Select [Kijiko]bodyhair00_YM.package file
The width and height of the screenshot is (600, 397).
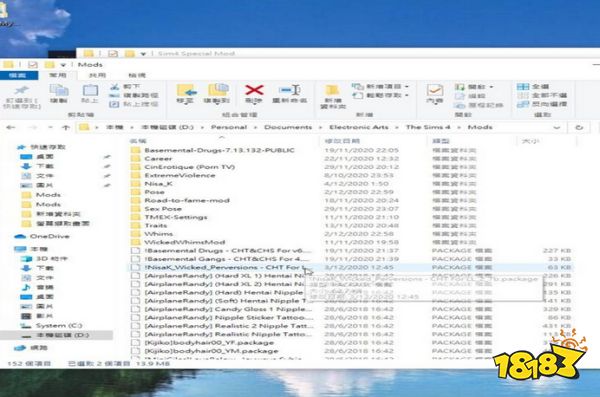[x=204, y=351]
